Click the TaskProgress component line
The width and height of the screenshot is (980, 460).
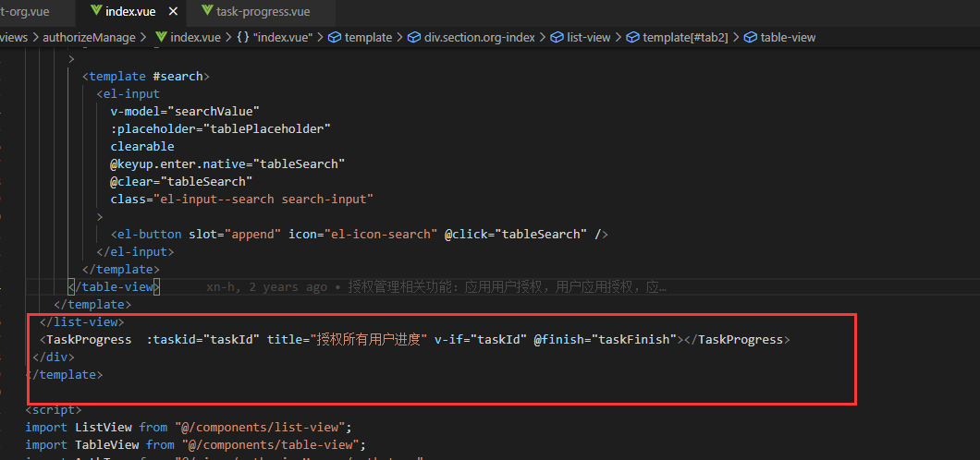click(416, 340)
